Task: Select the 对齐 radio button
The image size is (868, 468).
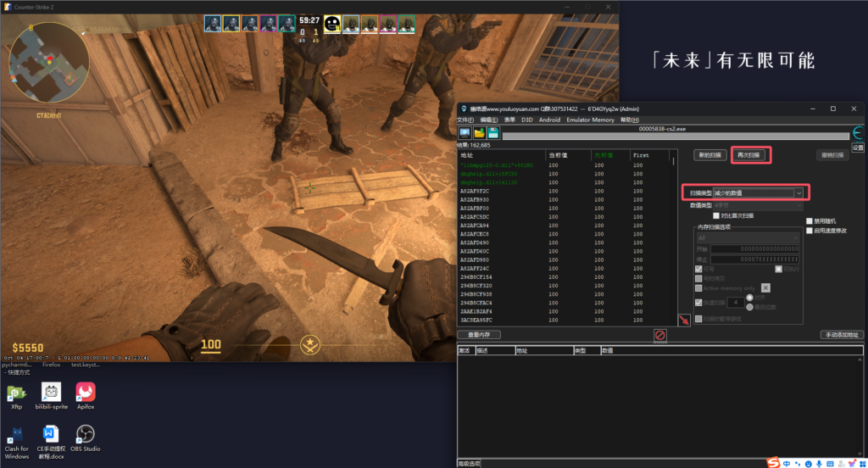Action: pos(749,298)
